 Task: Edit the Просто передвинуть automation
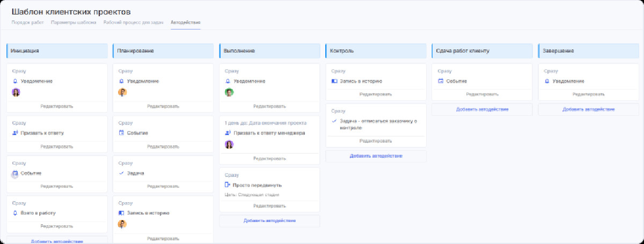269,206
